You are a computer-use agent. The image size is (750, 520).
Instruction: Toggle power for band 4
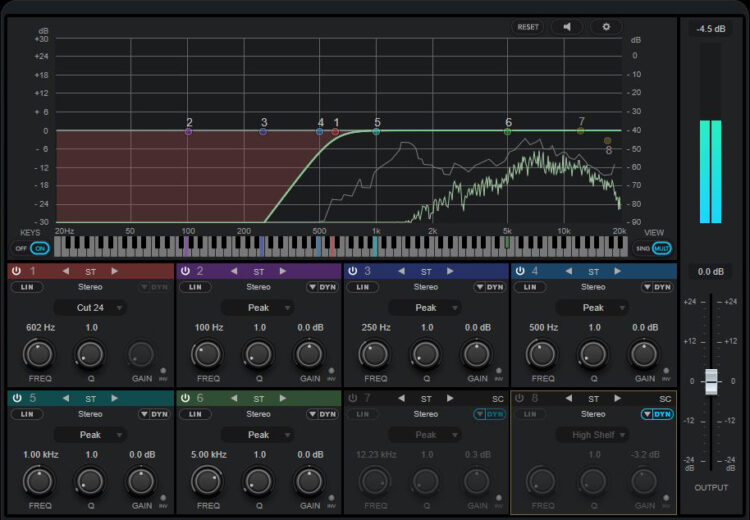520,271
